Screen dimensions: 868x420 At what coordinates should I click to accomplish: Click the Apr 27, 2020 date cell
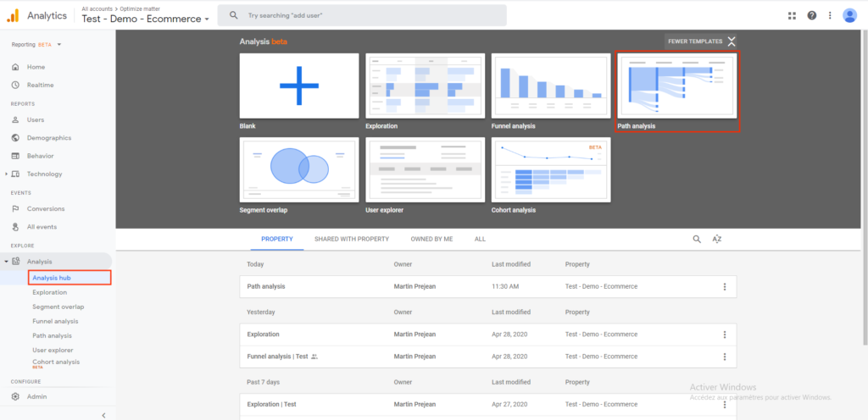[x=509, y=405]
